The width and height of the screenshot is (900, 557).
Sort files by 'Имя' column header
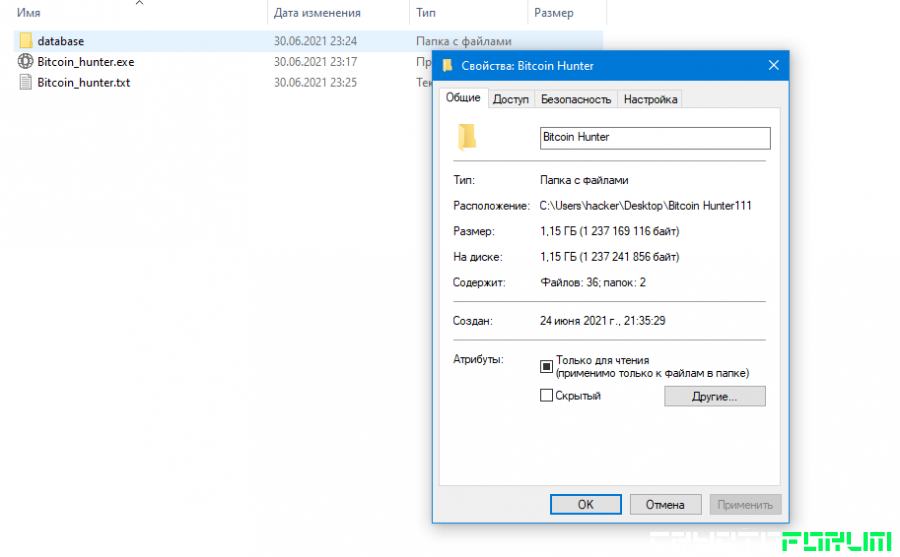click(29, 13)
